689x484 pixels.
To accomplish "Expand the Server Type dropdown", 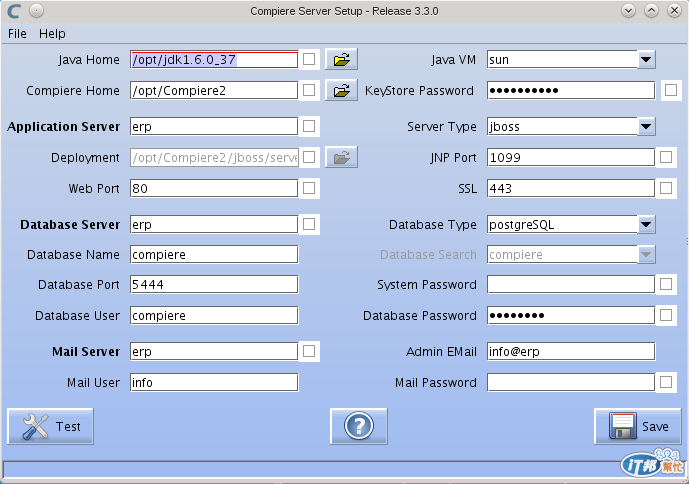I will [x=646, y=127].
